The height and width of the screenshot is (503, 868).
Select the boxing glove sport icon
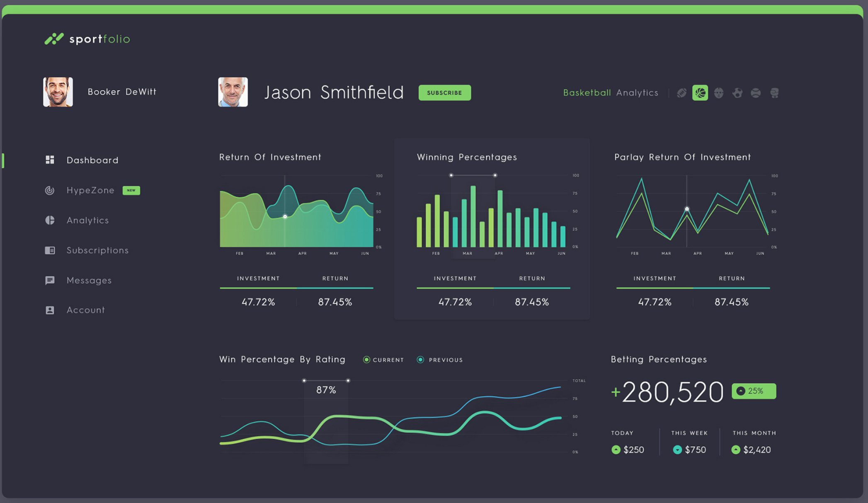tap(774, 93)
